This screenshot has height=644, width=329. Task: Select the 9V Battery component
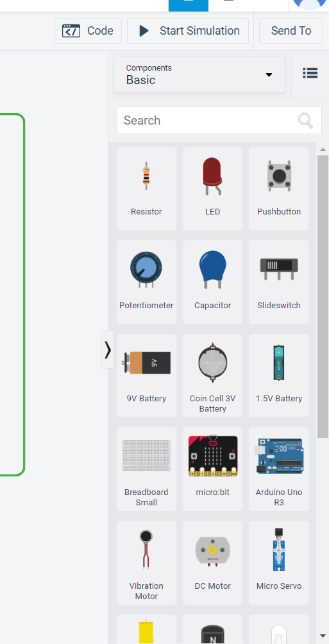(x=146, y=376)
